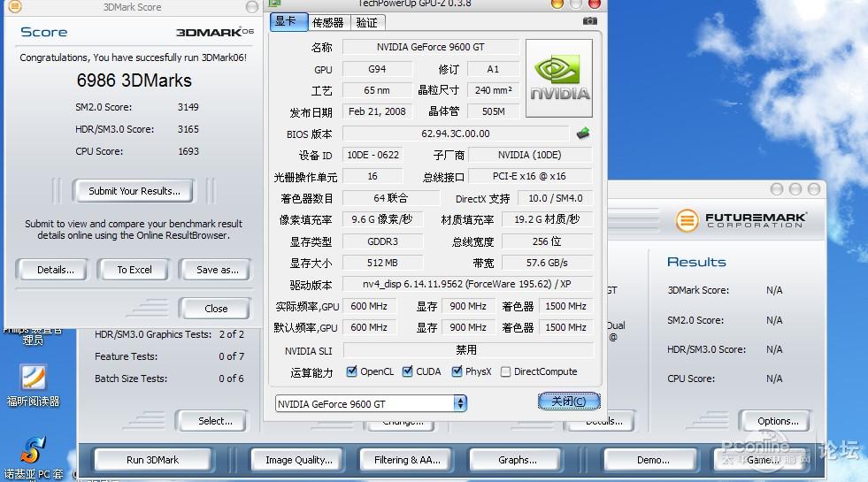Click the Options... button in Results
This screenshot has width=868, height=482.
pyautogui.click(x=777, y=421)
